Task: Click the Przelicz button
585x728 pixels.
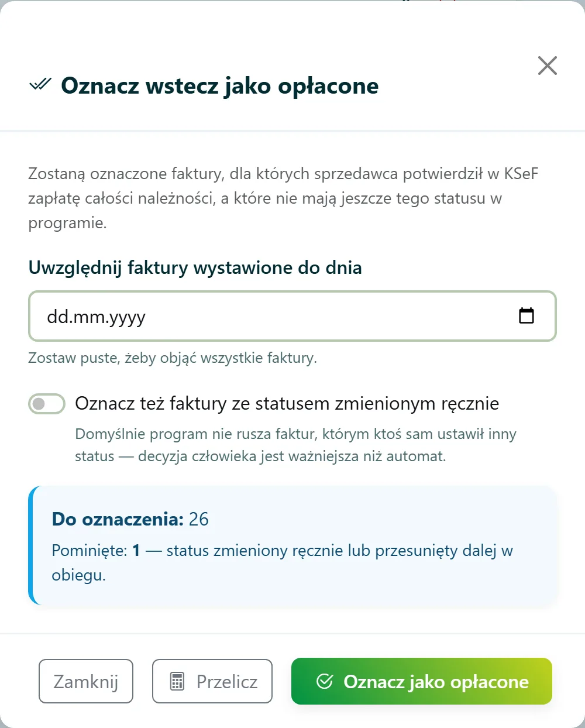Action: (212, 681)
